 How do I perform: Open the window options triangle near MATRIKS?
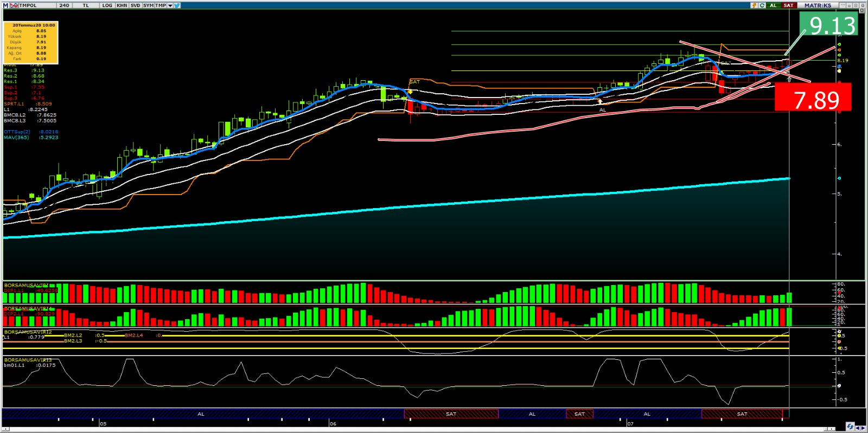pos(842,5)
